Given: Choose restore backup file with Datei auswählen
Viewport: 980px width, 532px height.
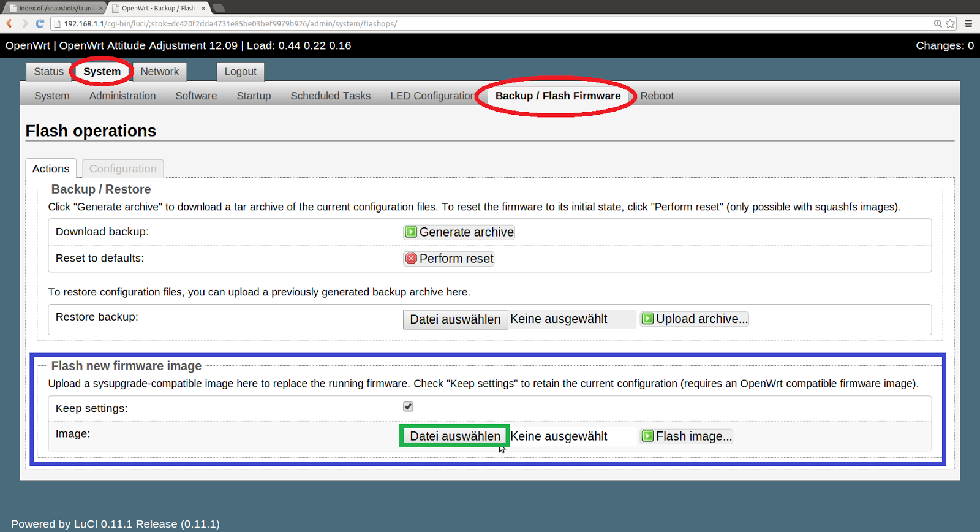Looking at the screenshot, I should pos(454,319).
